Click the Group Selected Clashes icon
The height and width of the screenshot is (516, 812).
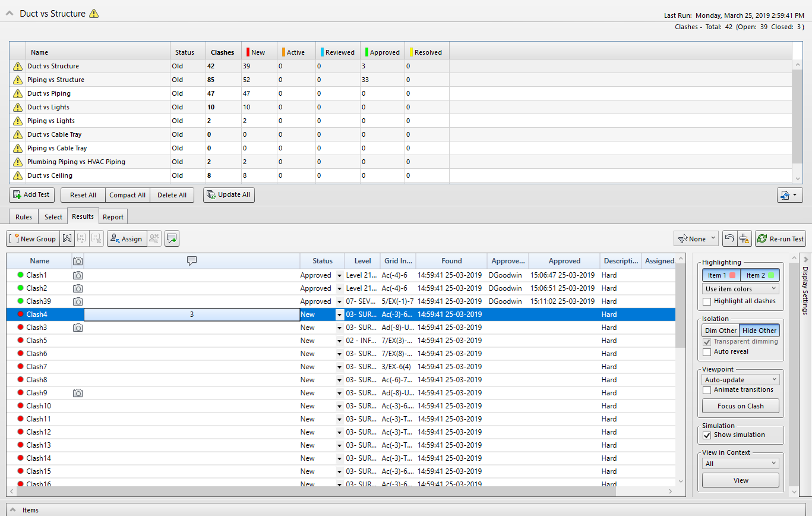click(67, 239)
